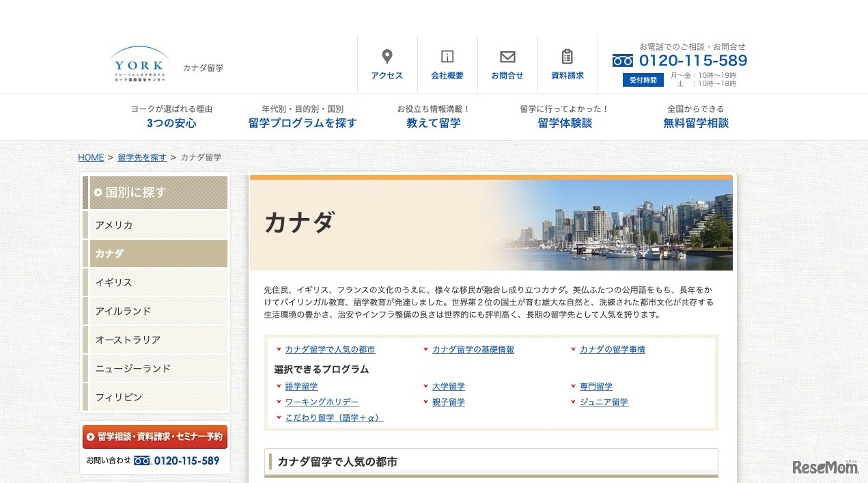Click the YORK logo
868x483 pixels.
pyautogui.click(x=139, y=64)
